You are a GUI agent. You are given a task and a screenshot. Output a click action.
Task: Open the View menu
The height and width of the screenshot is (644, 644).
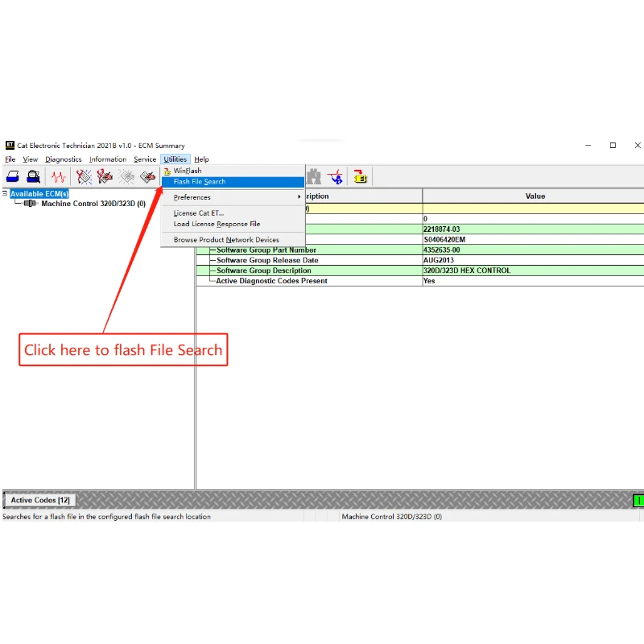[31, 159]
